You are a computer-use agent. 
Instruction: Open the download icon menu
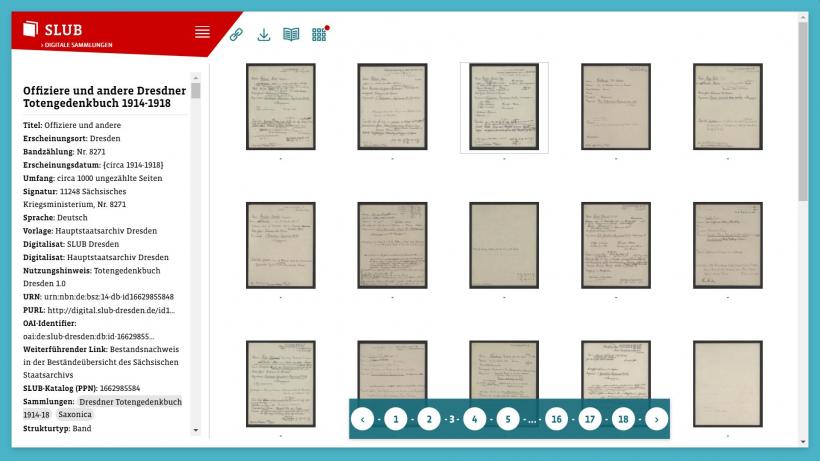264,34
